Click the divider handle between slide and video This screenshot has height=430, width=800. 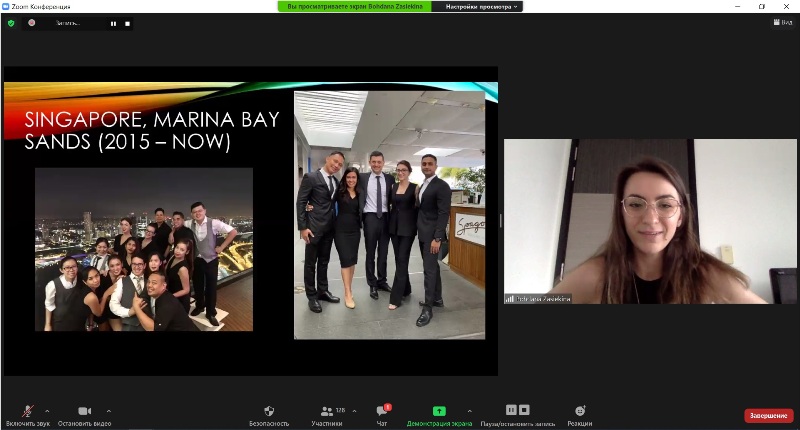(x=501, y=221)
